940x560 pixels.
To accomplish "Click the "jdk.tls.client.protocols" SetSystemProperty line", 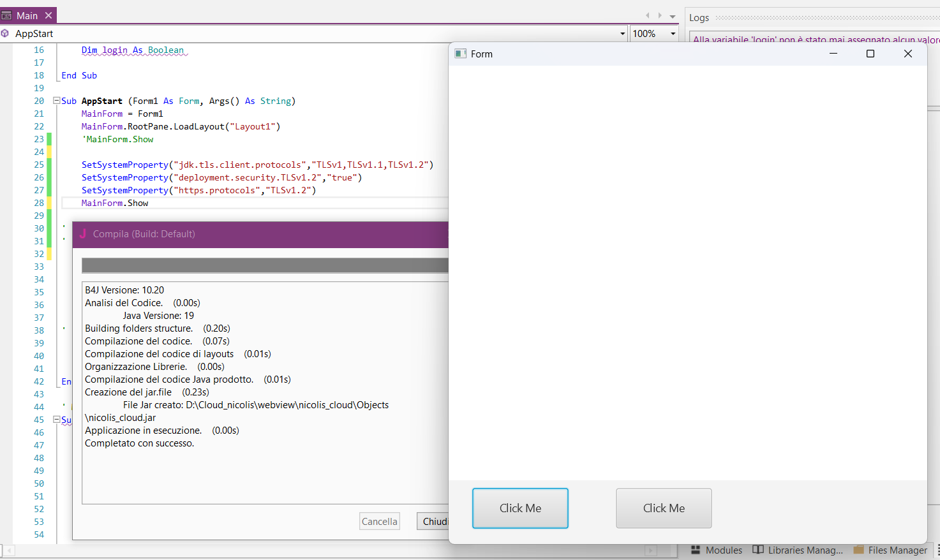I will pyautogui.click(x=258, y=165).
